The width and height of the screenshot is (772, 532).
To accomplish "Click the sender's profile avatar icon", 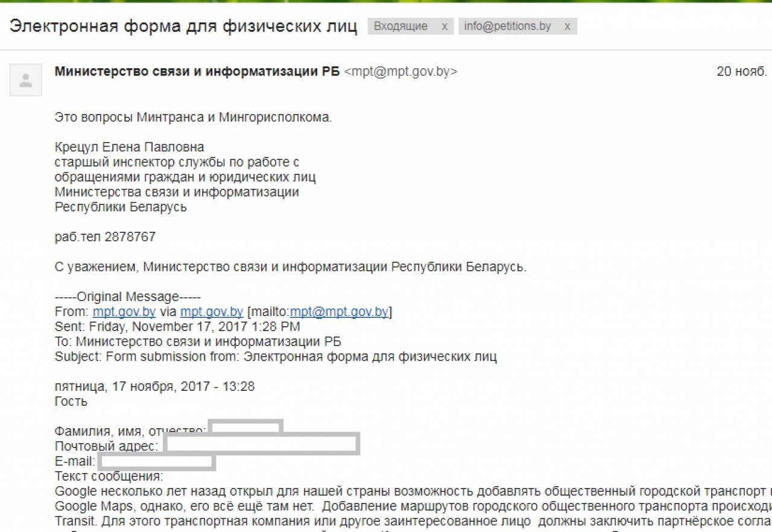I will coord(26,80).
